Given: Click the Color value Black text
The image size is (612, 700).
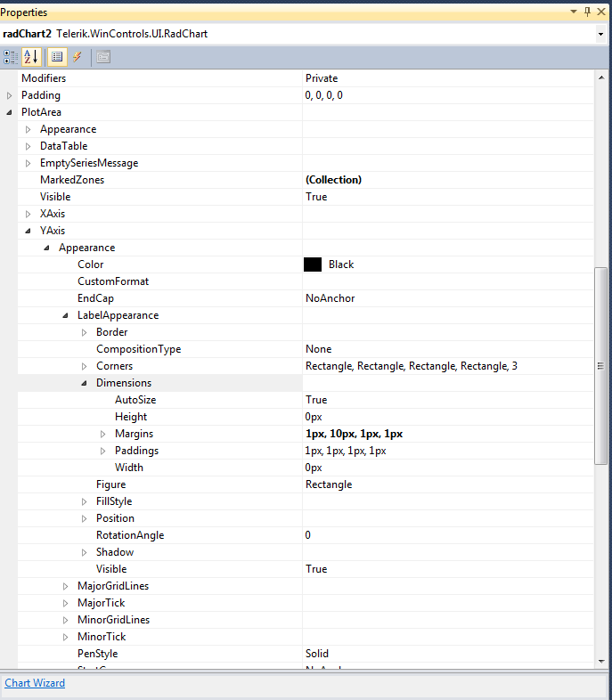Looking at the screenshot, I should [341, 265].
